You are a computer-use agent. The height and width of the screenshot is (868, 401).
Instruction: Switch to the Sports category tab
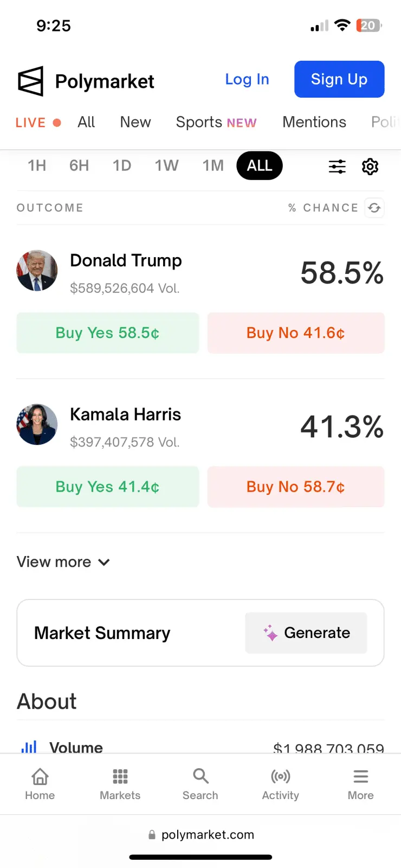coord(216,122)
